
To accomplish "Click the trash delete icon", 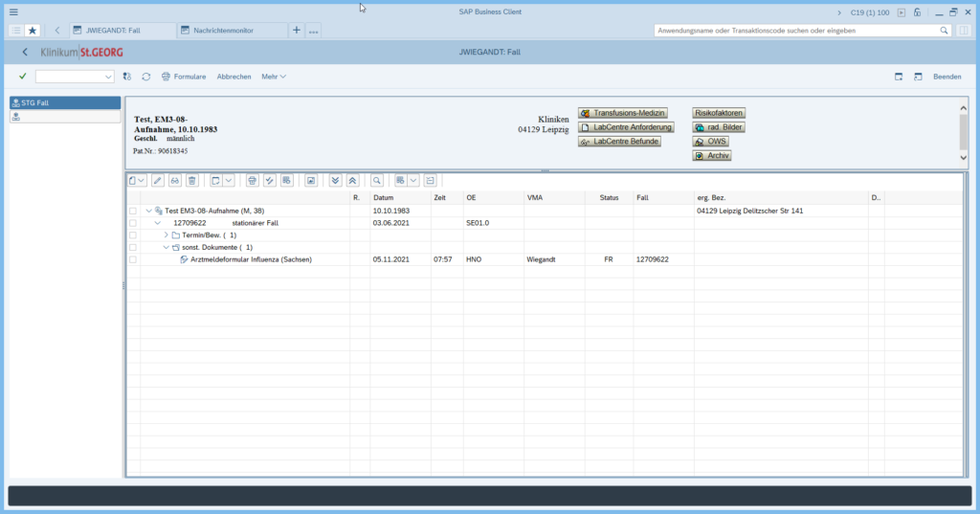I will pos(192,180).
